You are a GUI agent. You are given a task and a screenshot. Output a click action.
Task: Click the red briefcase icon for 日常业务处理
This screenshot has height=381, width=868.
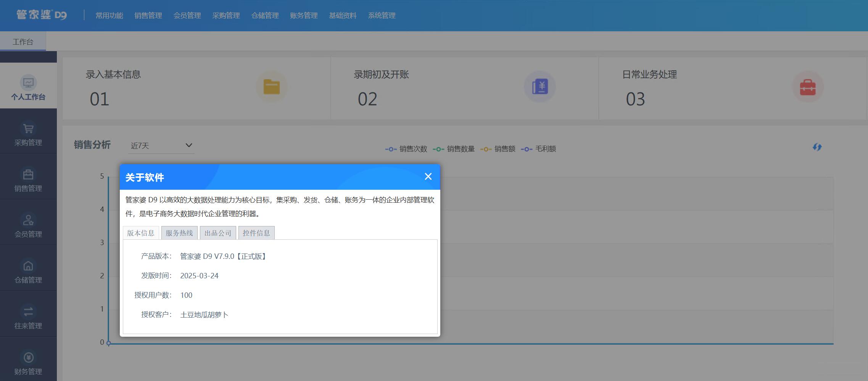pos(808,87)
